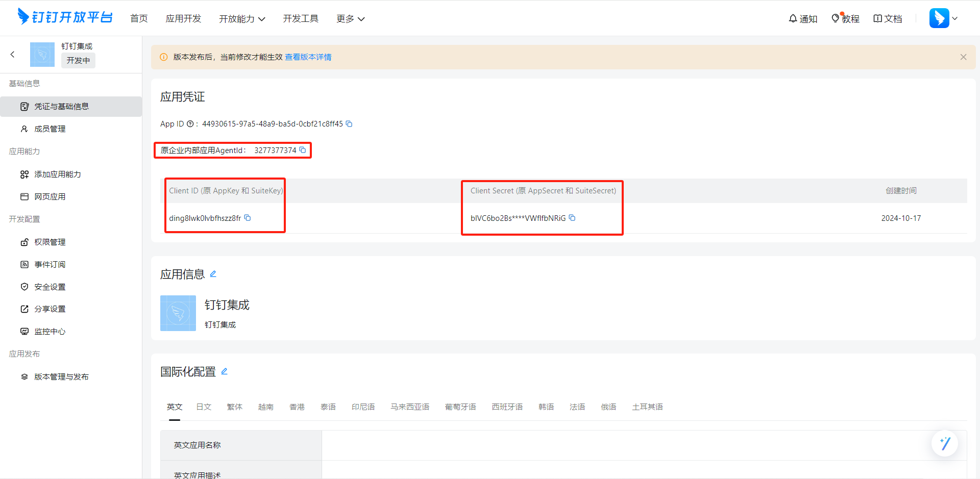Click the DingTalk Open Platform logo
Screen dimensions: 980x479
click(65, 17)
